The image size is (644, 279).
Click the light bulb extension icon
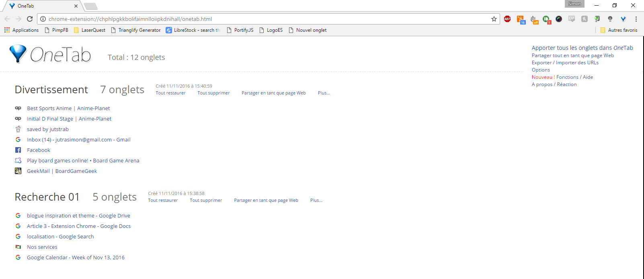tap(610, 19)
